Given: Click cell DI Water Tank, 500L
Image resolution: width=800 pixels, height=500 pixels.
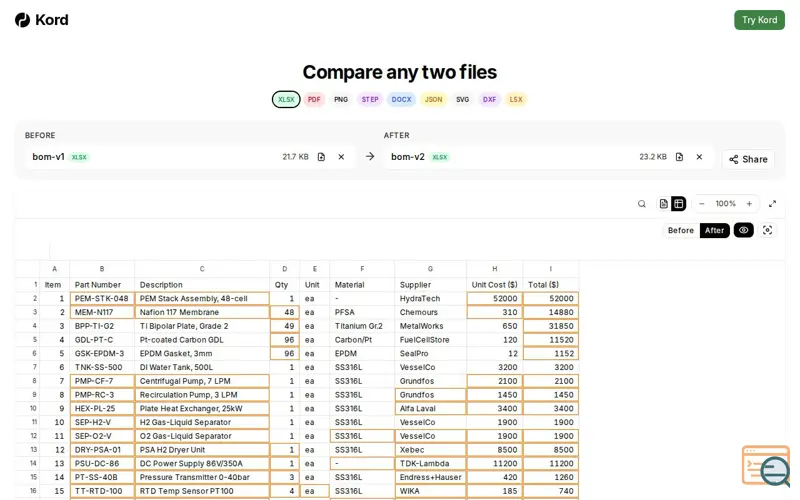Looking at the screenshot, I should coord(202,367).
